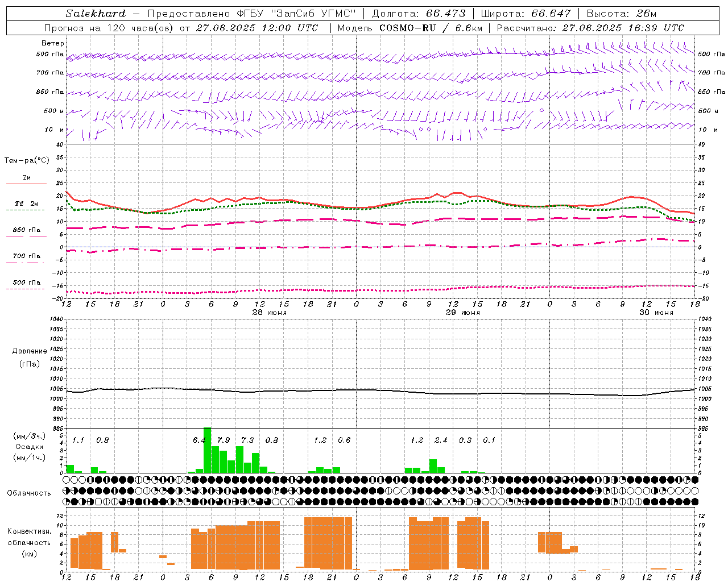728x582 pixels.
Task: Click the "Осадки" precipitation label
Action: (30, 447)
